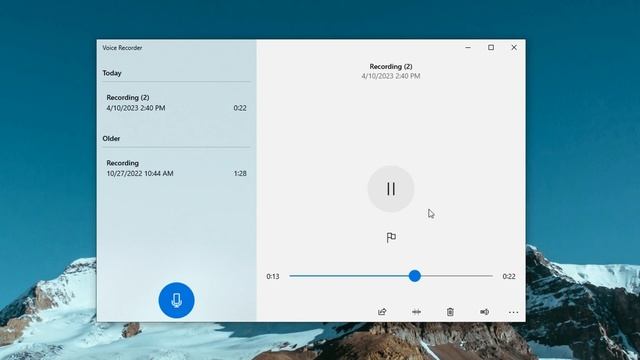The image size is (640, 360).
Task: Open the See more ellipsis menu
Action: (x=513, y=312)
